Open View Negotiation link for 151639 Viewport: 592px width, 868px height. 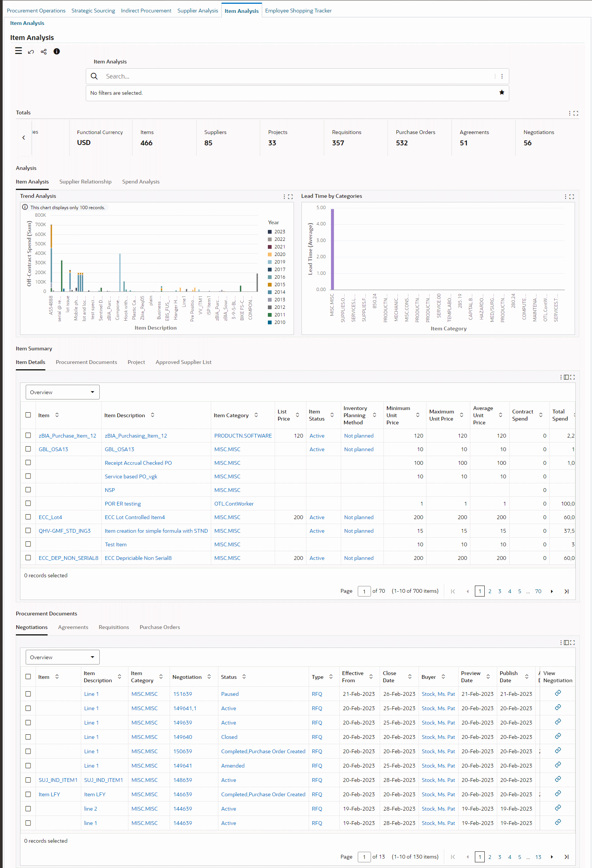[x=558, y=693]
